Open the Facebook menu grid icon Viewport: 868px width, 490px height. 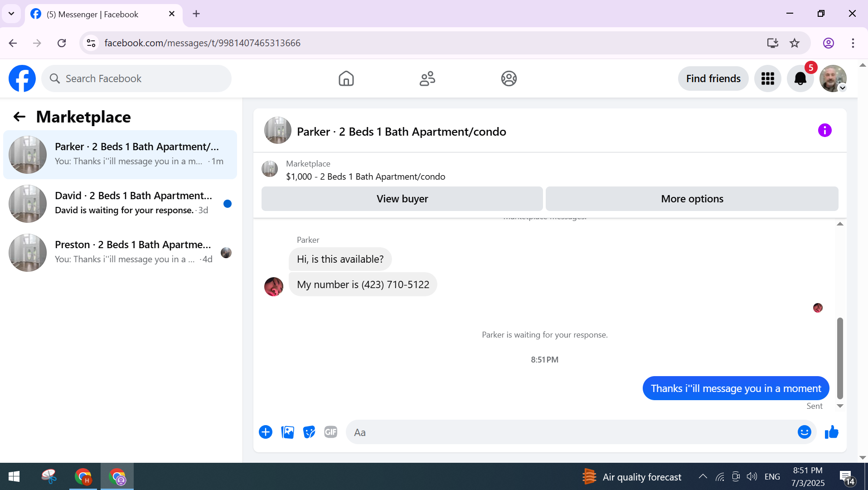coord(767,78)
